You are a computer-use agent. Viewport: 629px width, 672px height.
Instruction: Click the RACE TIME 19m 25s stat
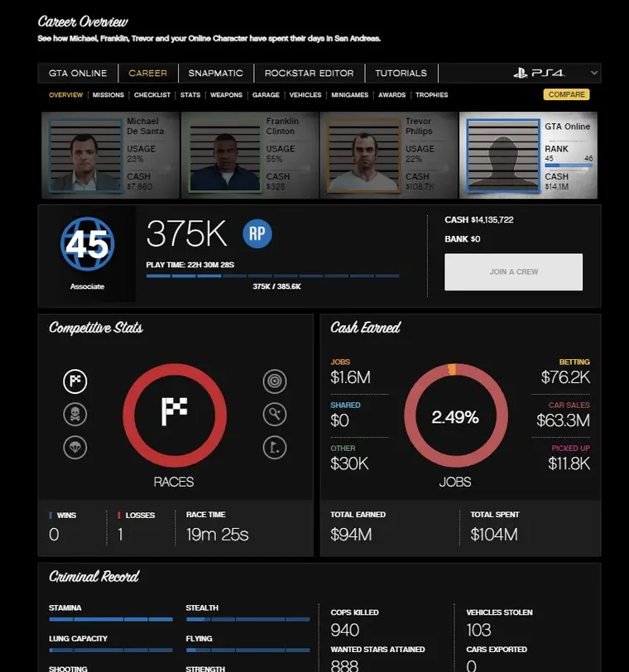pos(217,527)
